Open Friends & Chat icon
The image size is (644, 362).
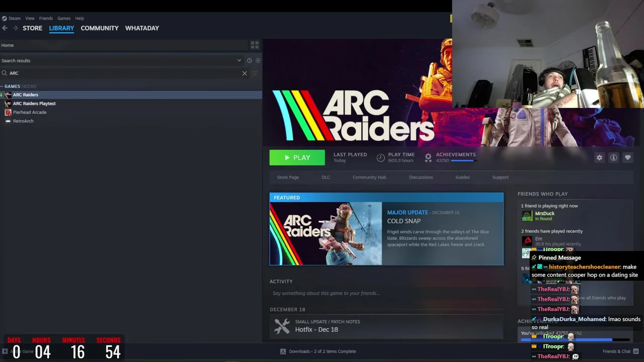pos(636,351)
